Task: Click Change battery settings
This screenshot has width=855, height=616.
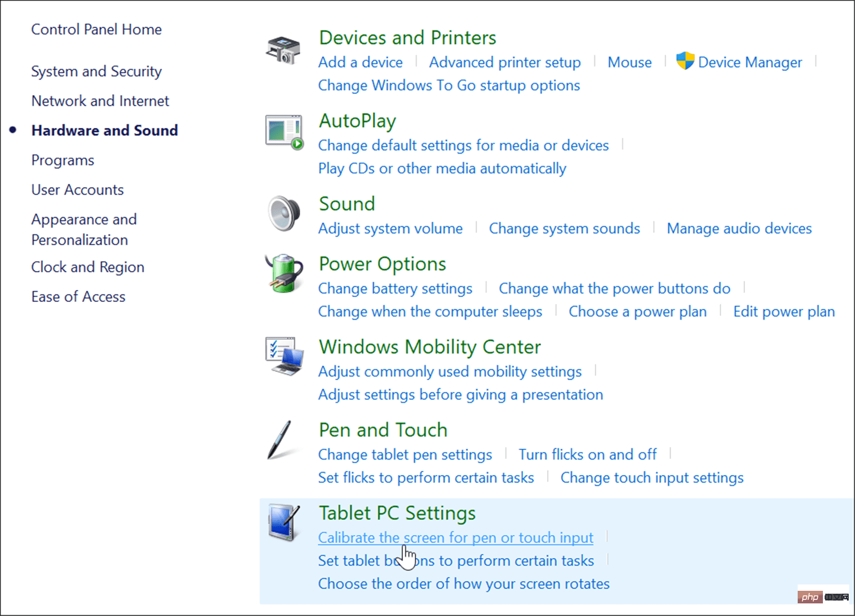Action: (395, 289)
